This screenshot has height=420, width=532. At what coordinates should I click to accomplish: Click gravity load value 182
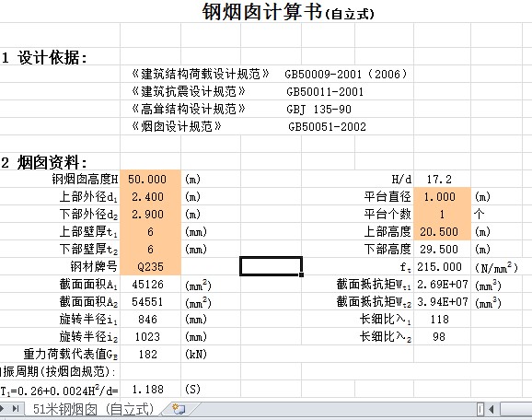[147, 354]
